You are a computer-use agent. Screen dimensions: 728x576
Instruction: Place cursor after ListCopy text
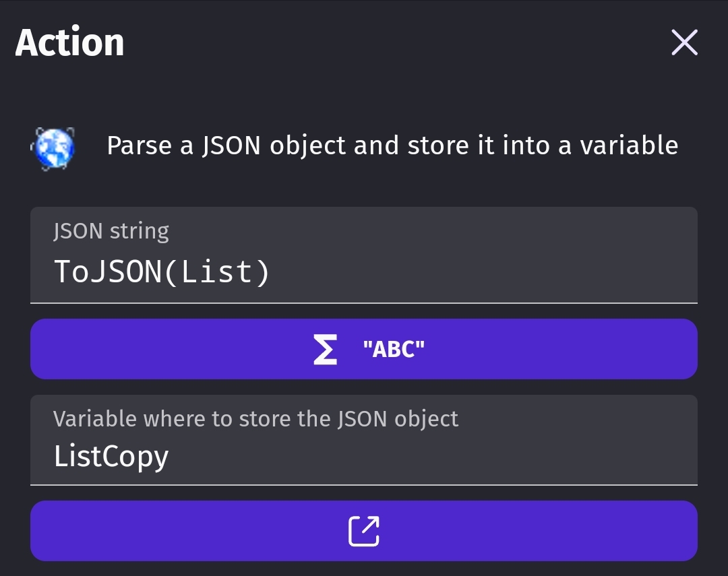coord(170,457)
